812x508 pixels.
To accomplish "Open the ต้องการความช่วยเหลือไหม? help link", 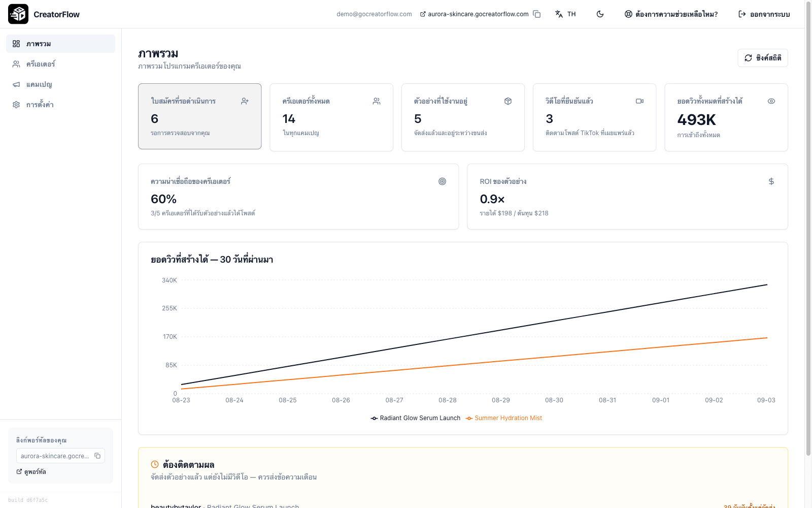I will (x=671, y=14).
